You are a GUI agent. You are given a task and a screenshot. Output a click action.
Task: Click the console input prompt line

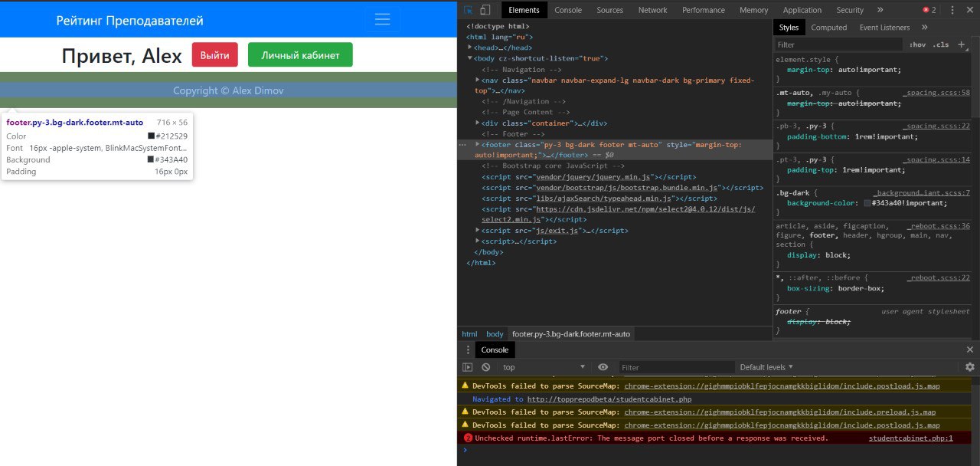(718, 450)
